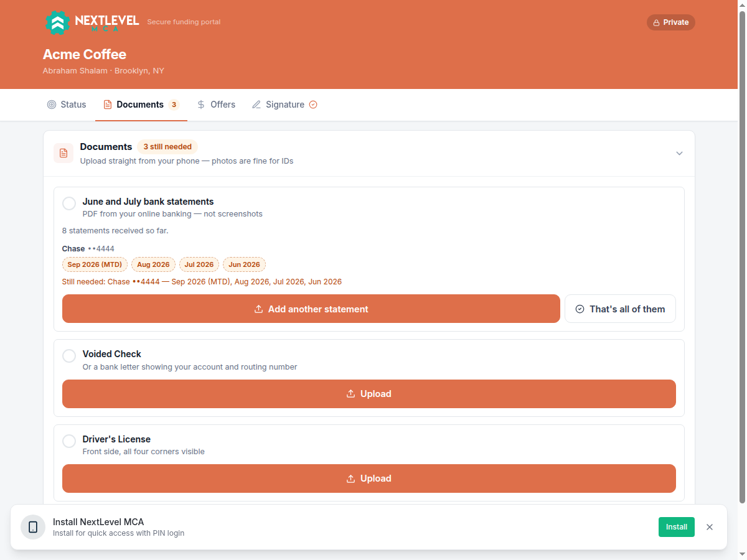Click the phone icon in install banner

33,527
